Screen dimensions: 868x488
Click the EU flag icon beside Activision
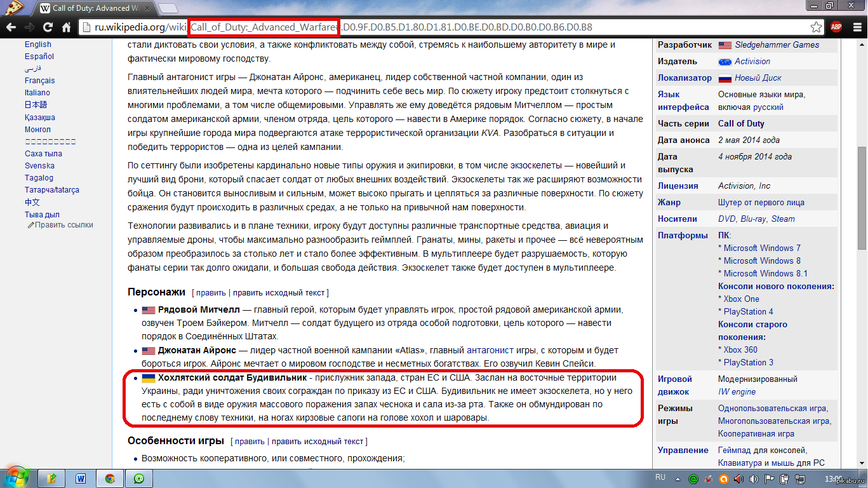point(724,62)
